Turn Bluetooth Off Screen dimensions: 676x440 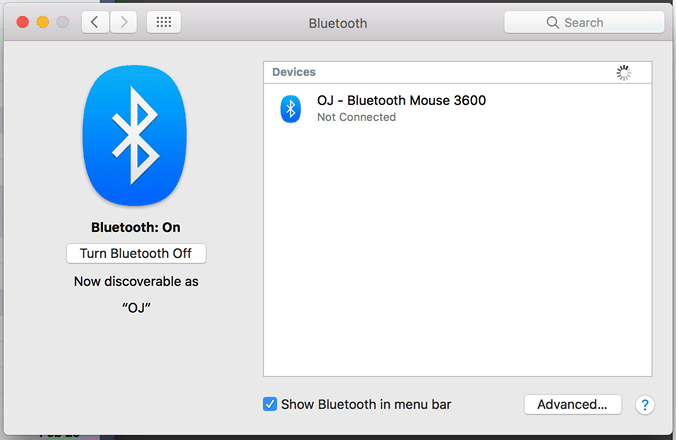click(136, 253)
